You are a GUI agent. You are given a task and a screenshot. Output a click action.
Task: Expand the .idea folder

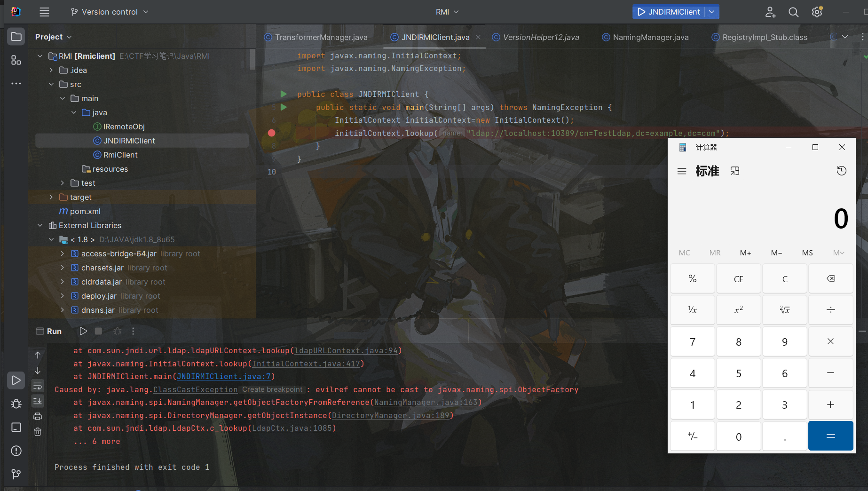pyautogui.click(x=51, y=70)
